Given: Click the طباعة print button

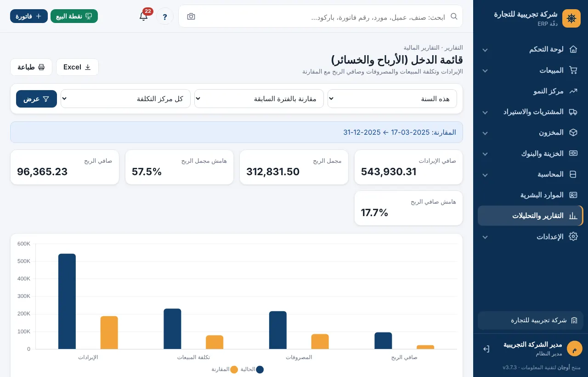Looking at the screenshot, I should tap(31, 67).
